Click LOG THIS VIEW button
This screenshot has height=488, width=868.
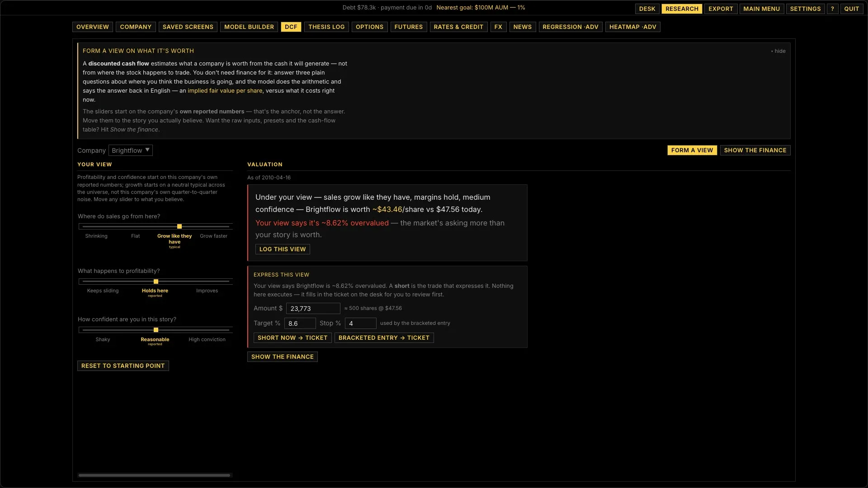(x=283, y=249)
